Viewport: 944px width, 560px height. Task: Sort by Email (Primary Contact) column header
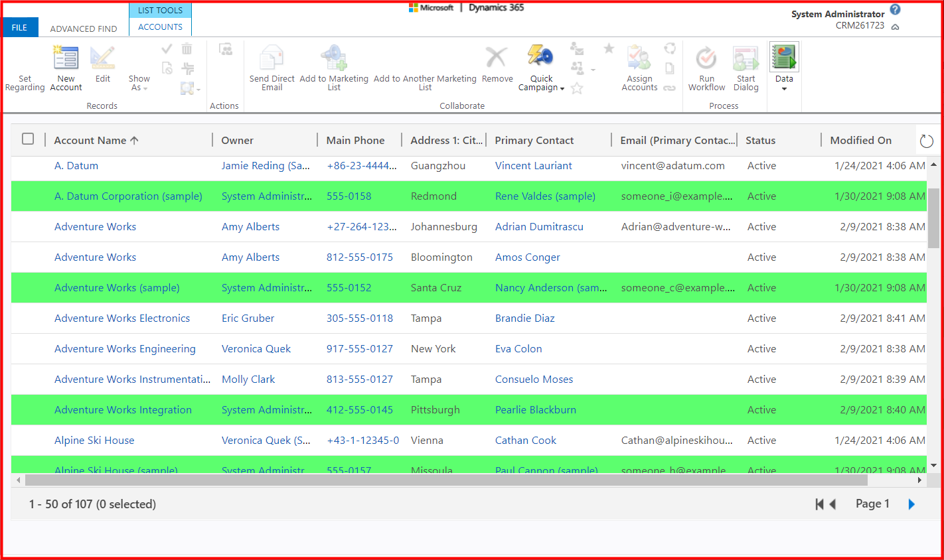tap(678, 140)
